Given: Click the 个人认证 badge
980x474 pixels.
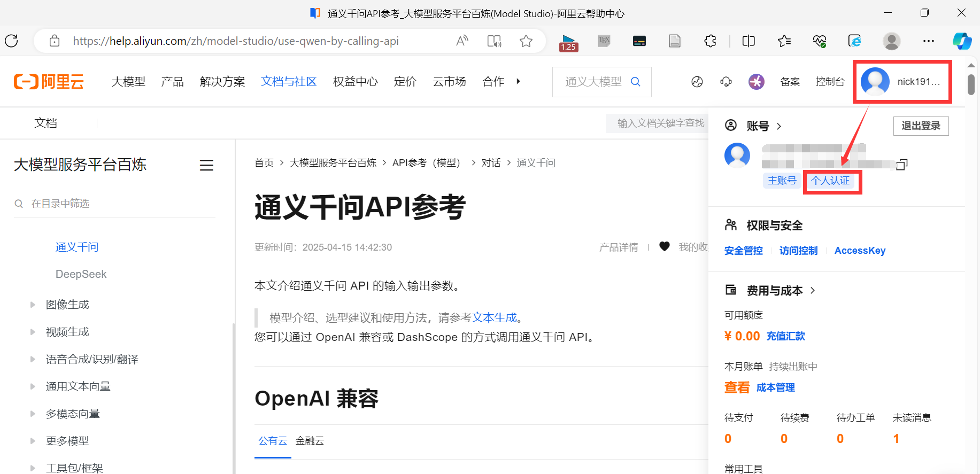Looking at the screenshot, I should point(830,181).
